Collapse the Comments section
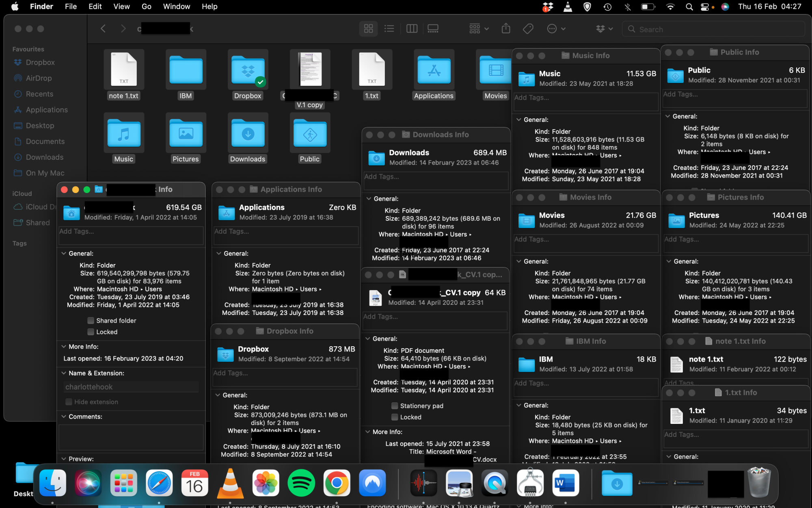The height and width of the screenshot is (508, 812). point(64,417)
